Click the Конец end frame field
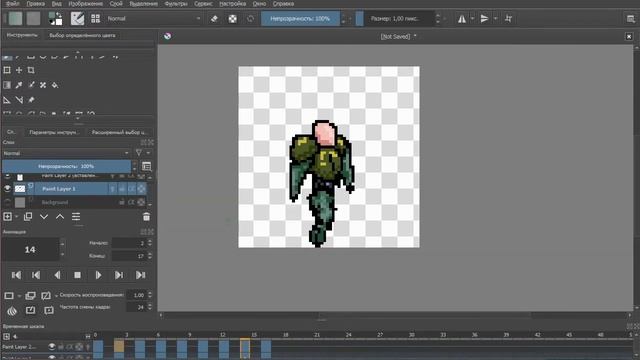 click(129, 256)
